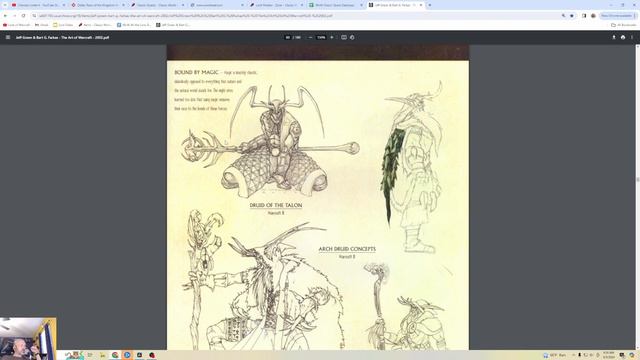640x360 pixels.
Task: Open the All the Lore bookmark
Action: point(134,25)
